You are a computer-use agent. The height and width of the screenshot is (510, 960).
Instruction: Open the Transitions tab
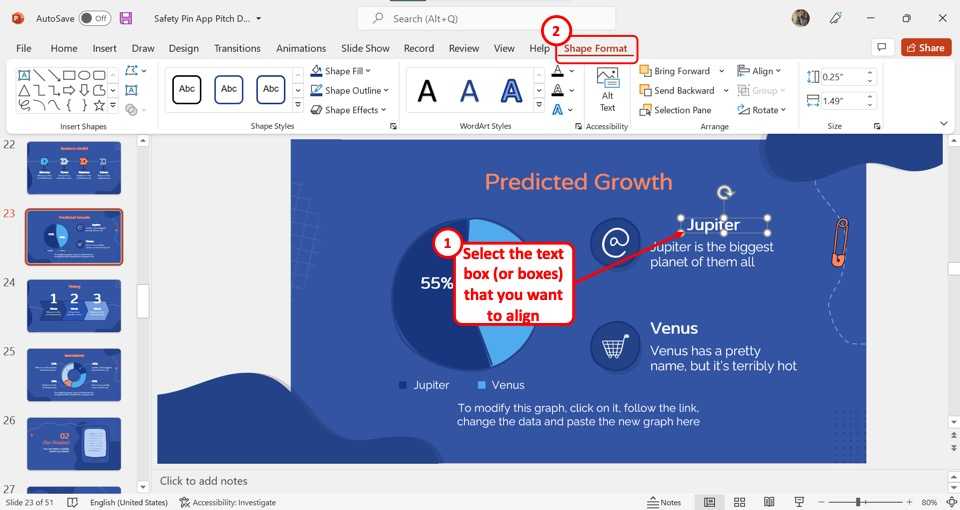click(x=237, y=48)
